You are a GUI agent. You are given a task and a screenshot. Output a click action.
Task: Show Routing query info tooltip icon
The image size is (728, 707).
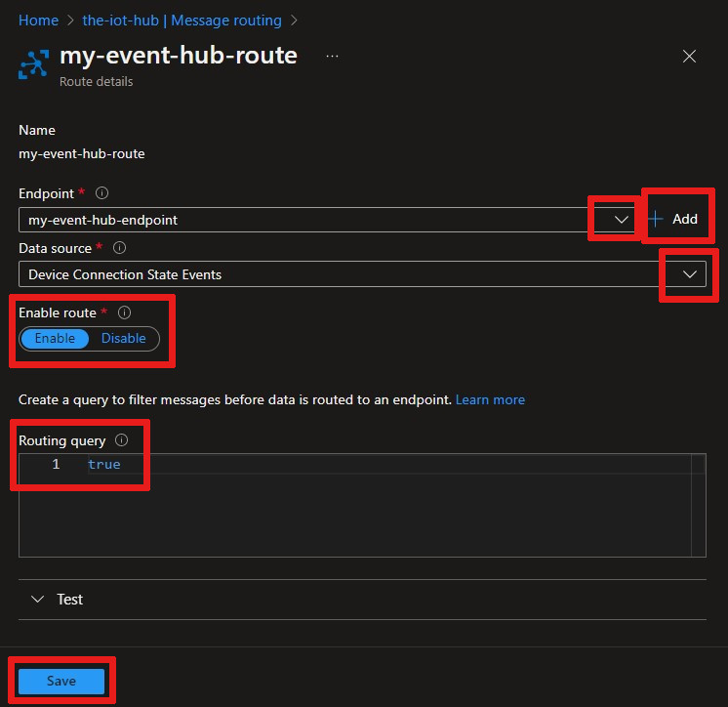[x=122, y=439]
